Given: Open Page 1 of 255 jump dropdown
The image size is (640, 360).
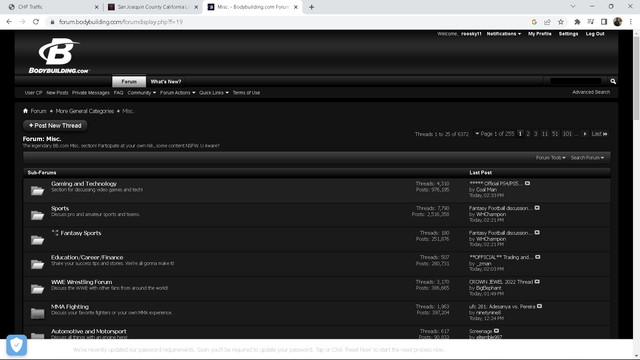Looking at the screenshot, I should click(494, 134).
